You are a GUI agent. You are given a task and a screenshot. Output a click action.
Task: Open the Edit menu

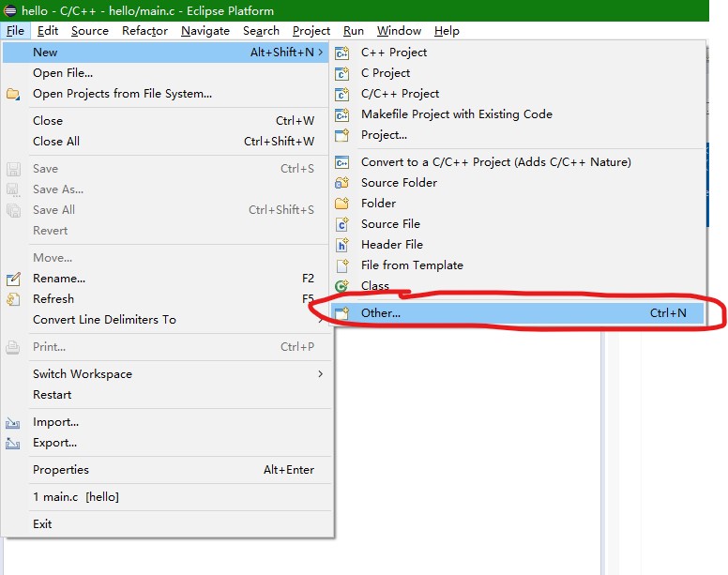pyautogui.click(x=48, y=31)
